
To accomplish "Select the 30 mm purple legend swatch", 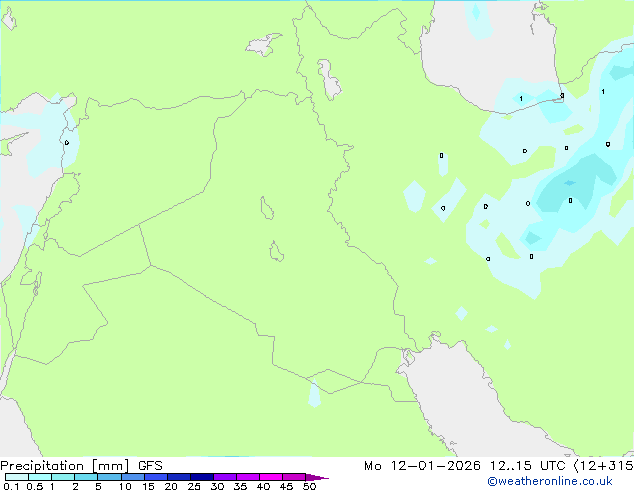I will [225, 477].
